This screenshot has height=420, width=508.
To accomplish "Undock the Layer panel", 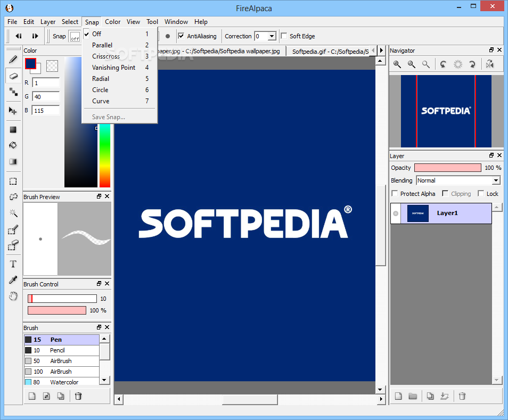I will [x=491, y=155].
